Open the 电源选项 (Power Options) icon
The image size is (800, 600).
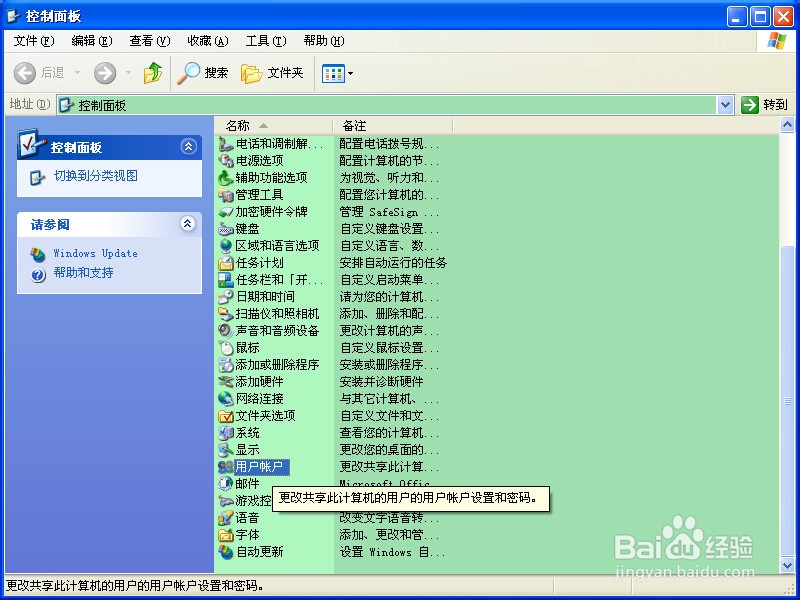[x=251, y=159]
